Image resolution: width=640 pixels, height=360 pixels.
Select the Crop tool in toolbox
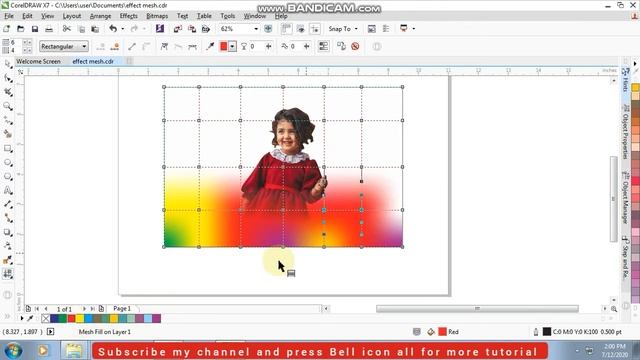point(8,92)
